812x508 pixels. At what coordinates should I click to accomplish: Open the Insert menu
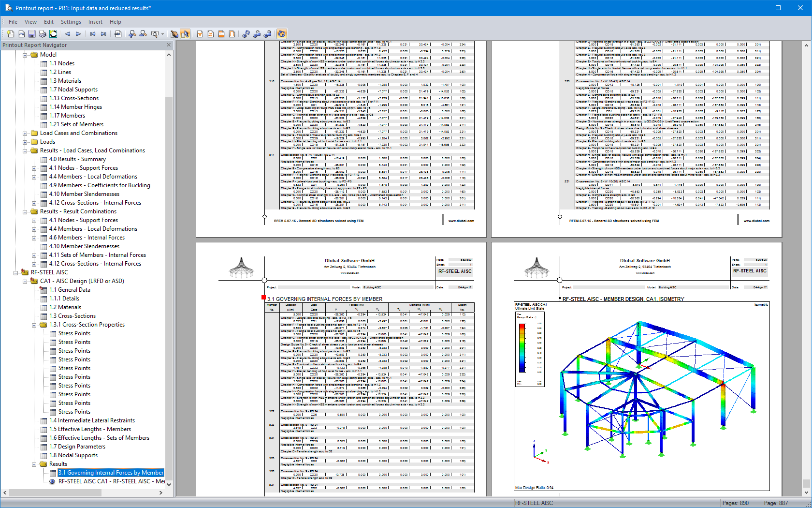(x=95, y=22)
